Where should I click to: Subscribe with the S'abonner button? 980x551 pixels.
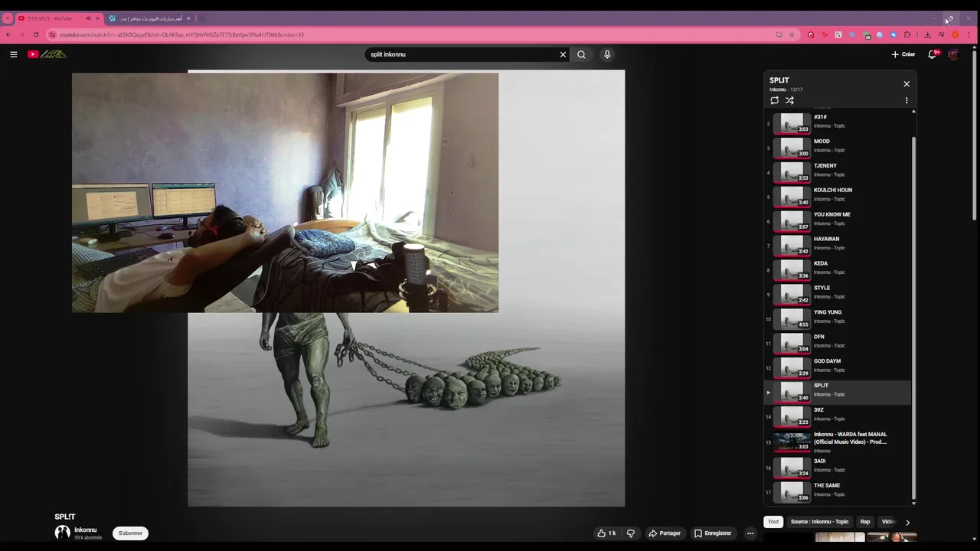click(x=131, y=533)
